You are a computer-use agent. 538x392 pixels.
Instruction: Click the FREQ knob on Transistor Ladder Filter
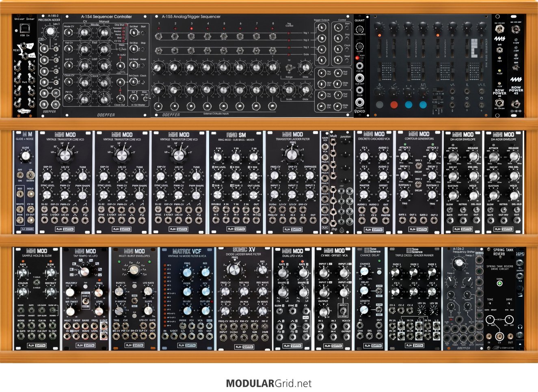[x=292, y=154]
